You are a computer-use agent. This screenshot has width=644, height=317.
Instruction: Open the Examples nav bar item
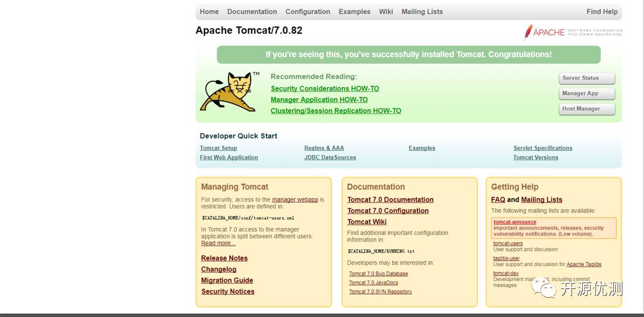[355, 12]
